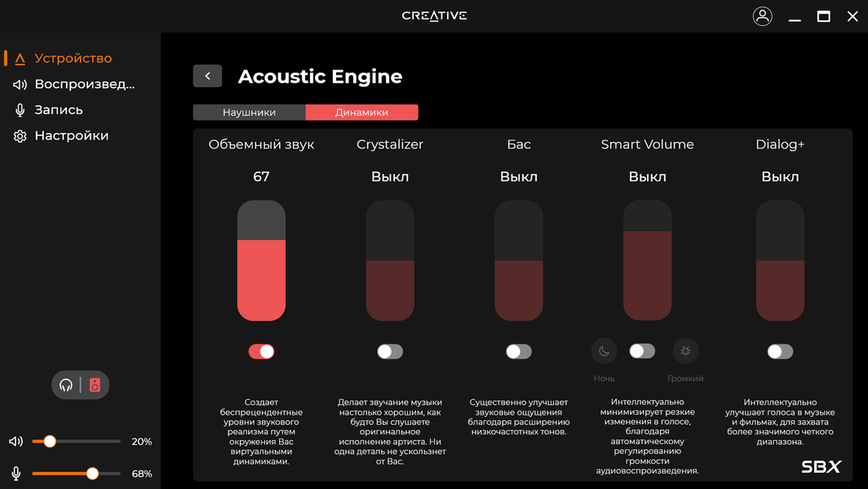Adjust the Объемный звук level slider

(x=261, y=260)
